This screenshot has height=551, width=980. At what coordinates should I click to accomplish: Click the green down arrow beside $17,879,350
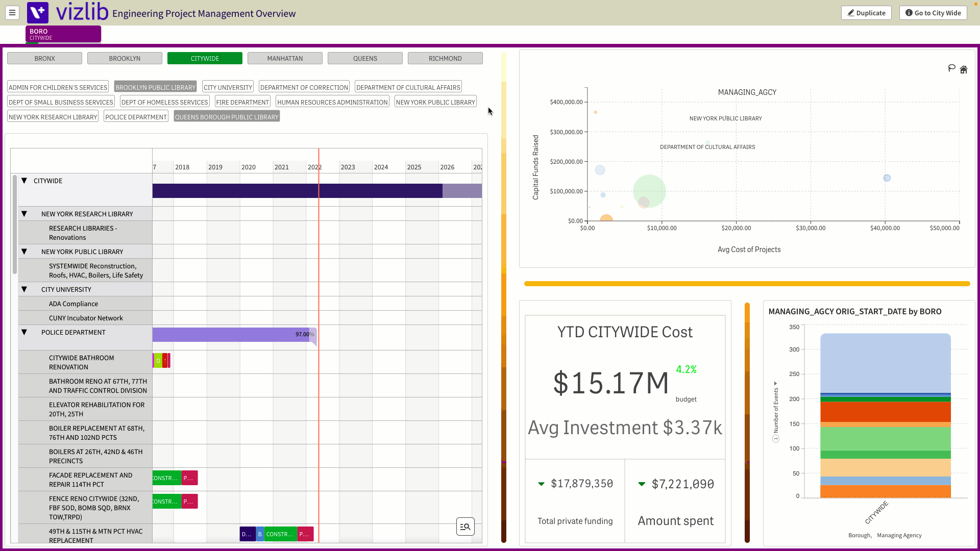(x=542, y=484)
